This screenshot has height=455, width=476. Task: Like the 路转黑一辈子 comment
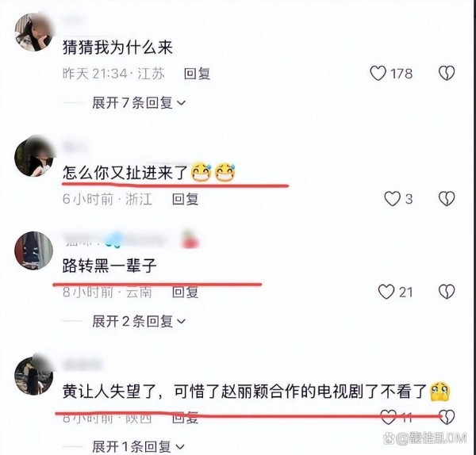386,292
